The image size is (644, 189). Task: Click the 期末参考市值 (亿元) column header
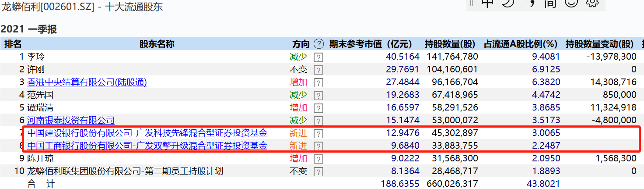coord(371,44)
